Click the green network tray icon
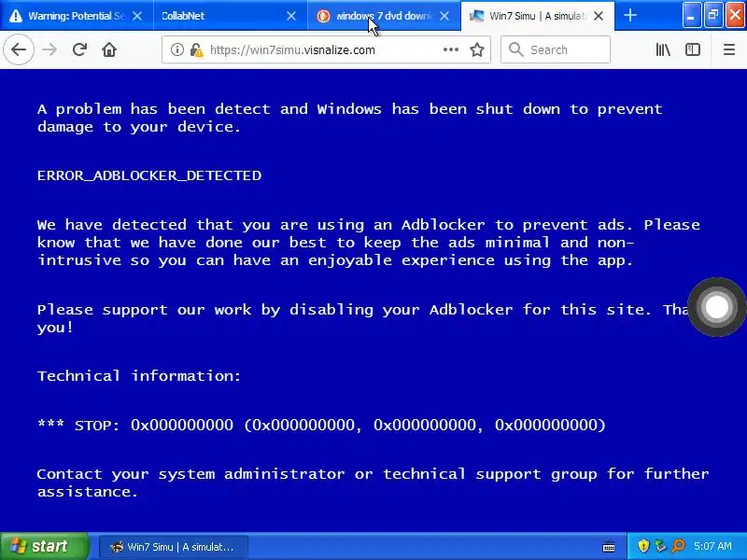Image resolution: width=747 pixels, height=560 pixels. (660, 546)
